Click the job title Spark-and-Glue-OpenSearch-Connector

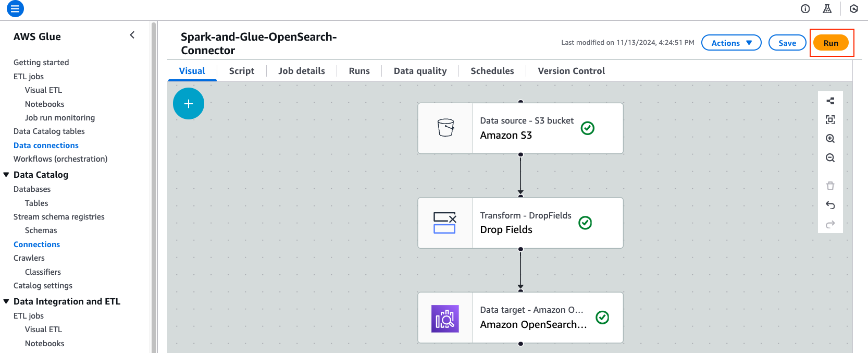point(258,44)
